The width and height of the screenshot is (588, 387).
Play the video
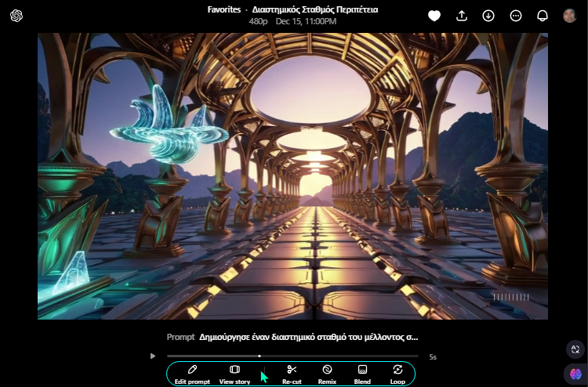[x=153, y=356]
